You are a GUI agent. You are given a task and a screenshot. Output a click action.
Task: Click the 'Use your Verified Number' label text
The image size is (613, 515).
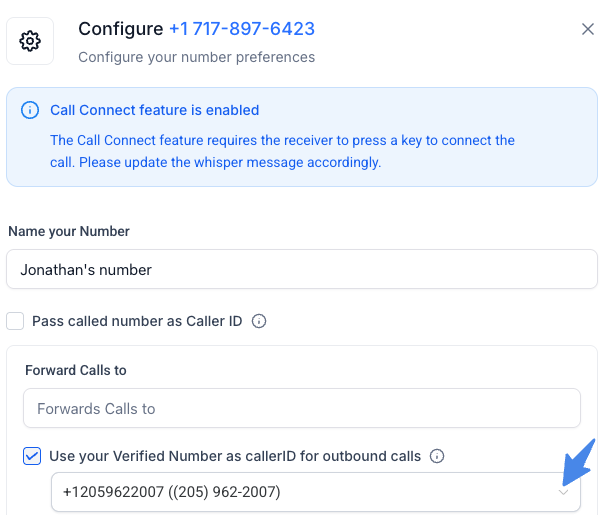(x=235, y=456)
